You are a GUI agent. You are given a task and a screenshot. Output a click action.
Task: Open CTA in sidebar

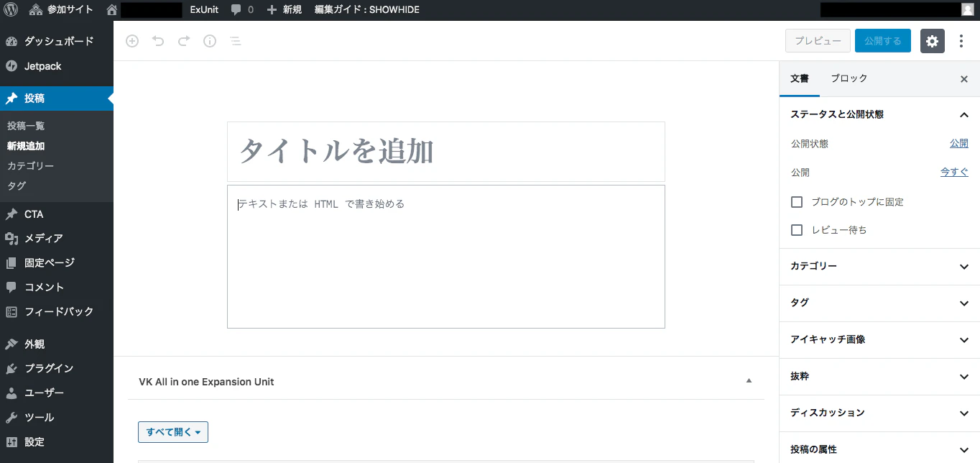(x=57, y=214)
